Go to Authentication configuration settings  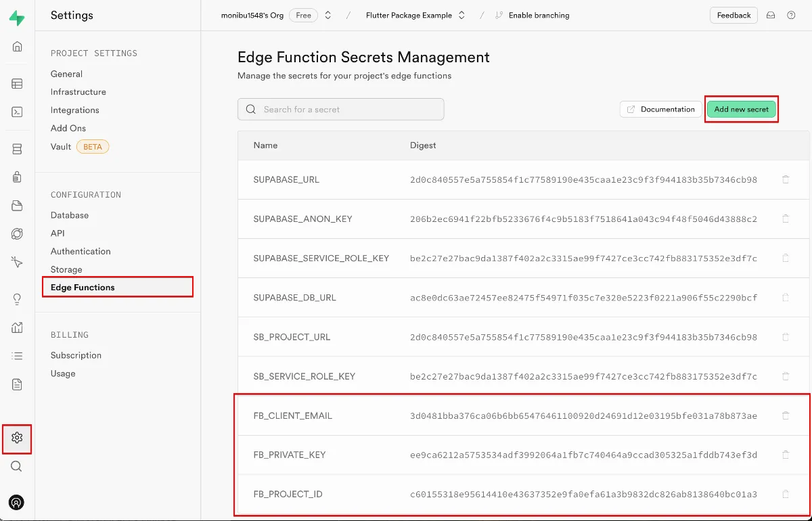coord(81,251)
